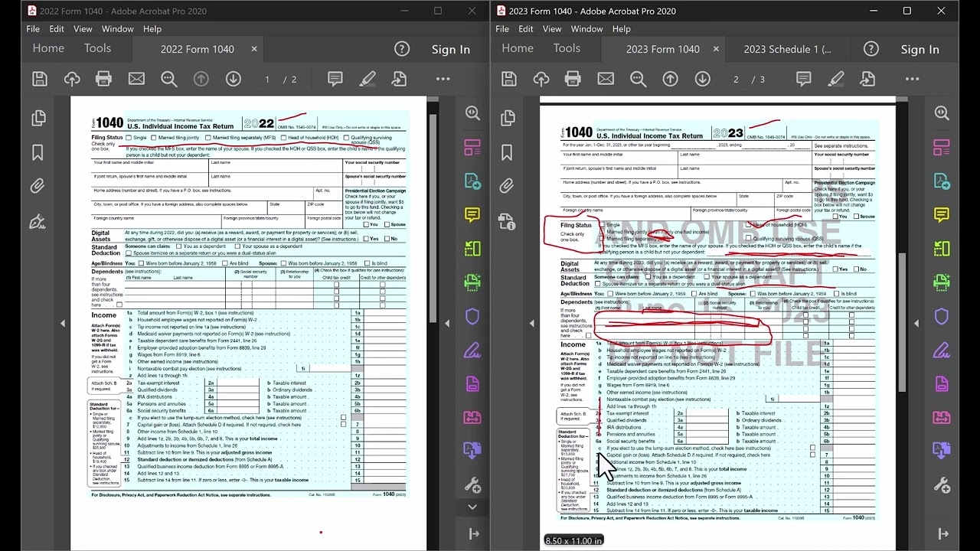Close the 2022 Form 1040 tab
Screen dimensions: 980x551
coord(254,49)
